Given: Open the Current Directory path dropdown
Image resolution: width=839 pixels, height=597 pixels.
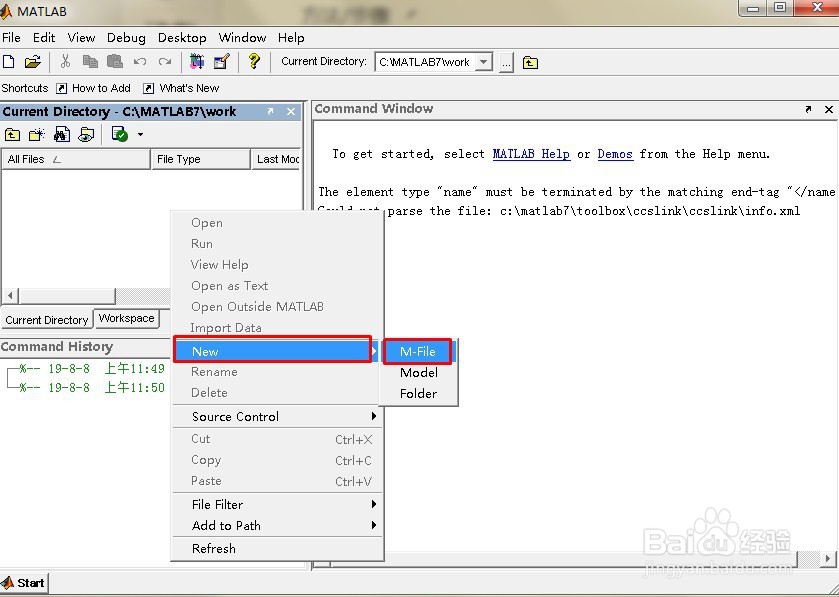Looking at the screenshot, I should (484, 62).
